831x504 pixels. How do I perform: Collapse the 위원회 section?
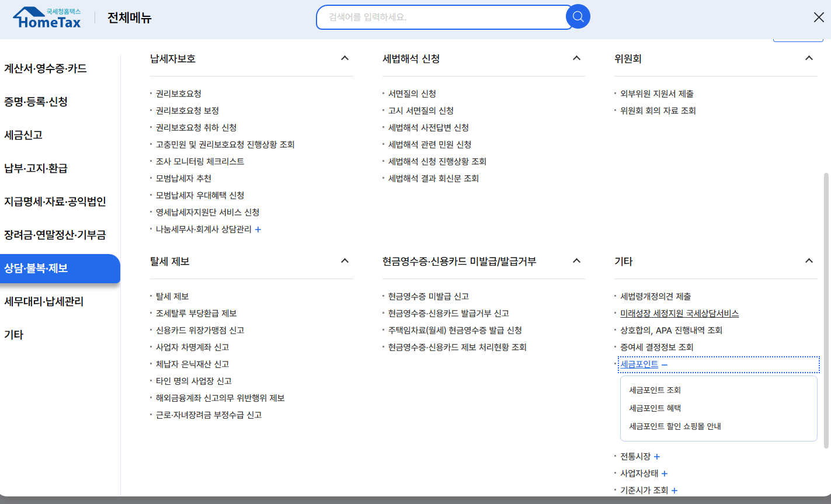[809, 58]
